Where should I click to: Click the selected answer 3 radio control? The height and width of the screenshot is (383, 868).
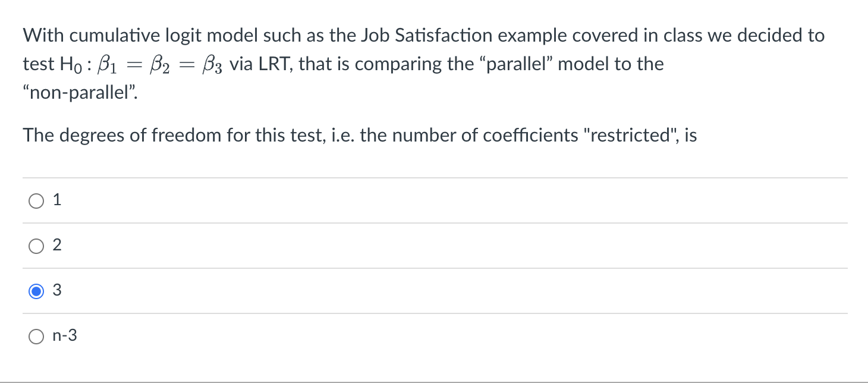tap(36, 291)
